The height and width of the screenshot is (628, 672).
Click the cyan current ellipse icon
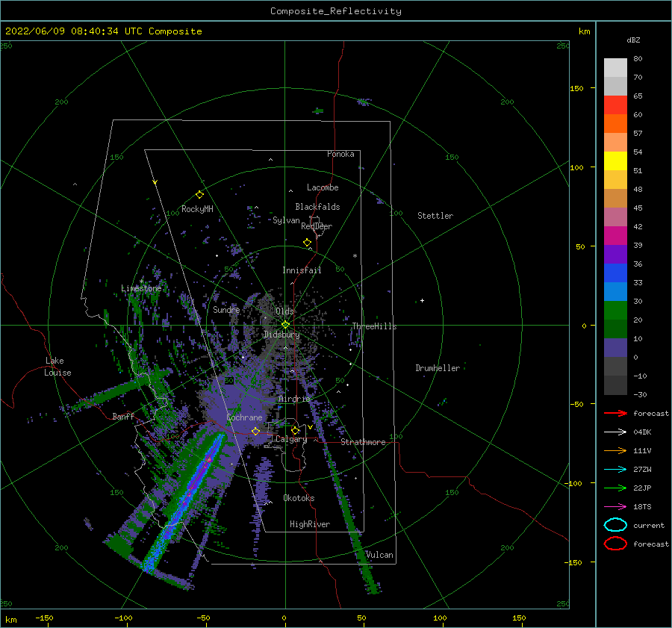[x=615, y=525]
